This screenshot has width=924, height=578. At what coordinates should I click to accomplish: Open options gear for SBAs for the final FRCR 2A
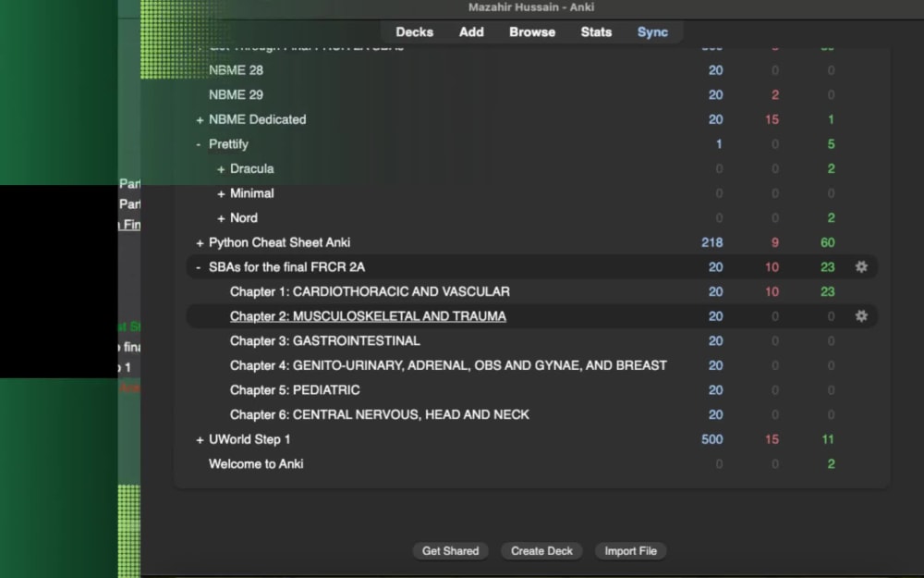861,267
